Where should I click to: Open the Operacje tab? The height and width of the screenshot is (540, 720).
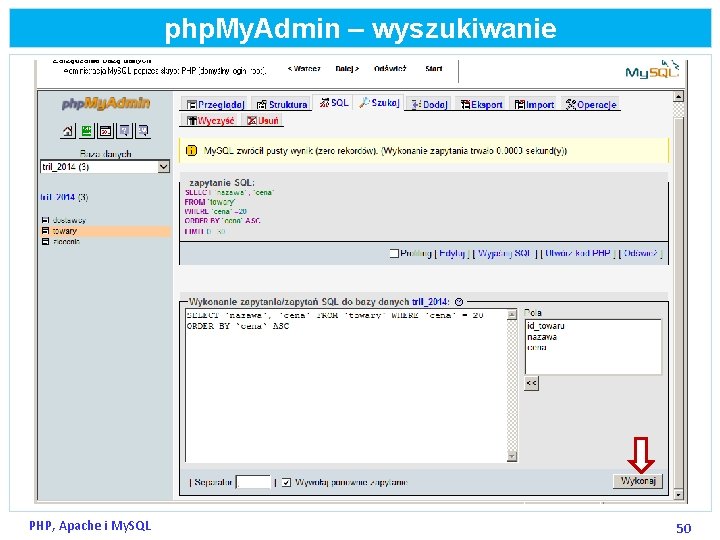pyautogui.click(x=591, y=105)
